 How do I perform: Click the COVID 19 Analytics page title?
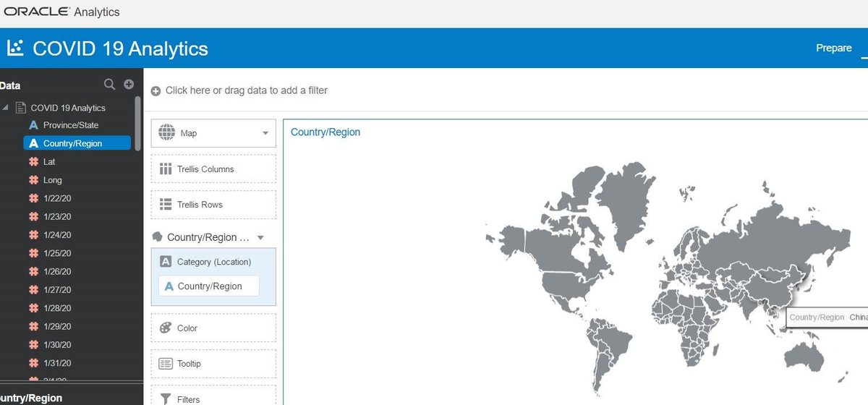pyautogui.click(x=120, y=48)
